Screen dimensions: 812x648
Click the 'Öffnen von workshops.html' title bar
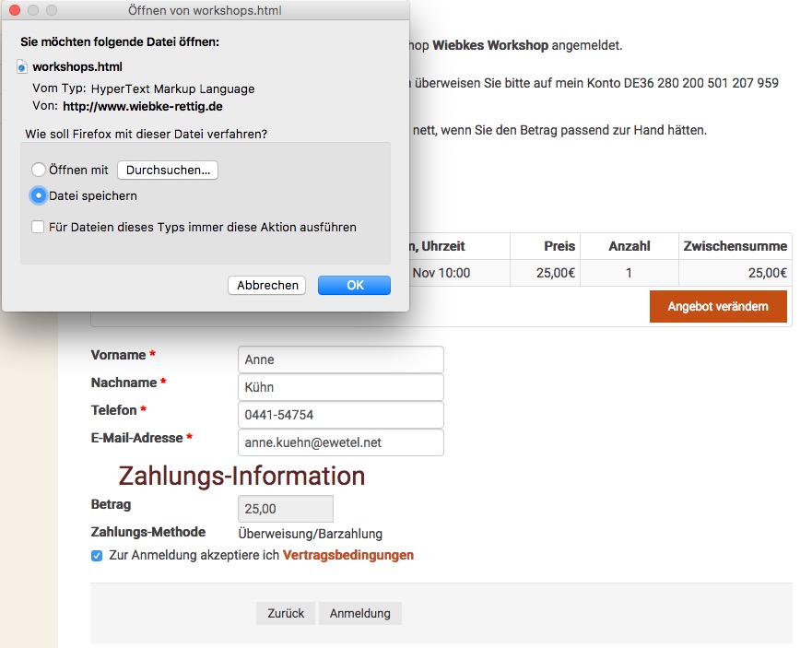click(205, 11)
